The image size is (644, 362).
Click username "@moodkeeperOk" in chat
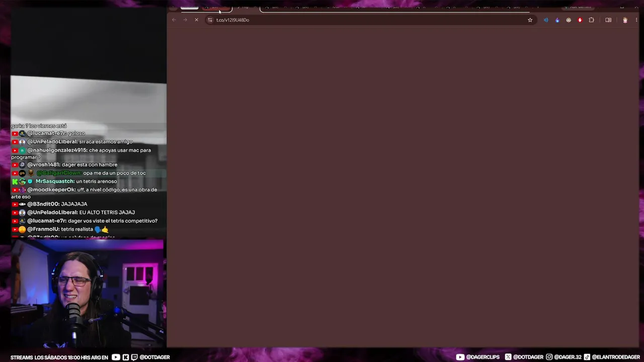coord(51,190)
